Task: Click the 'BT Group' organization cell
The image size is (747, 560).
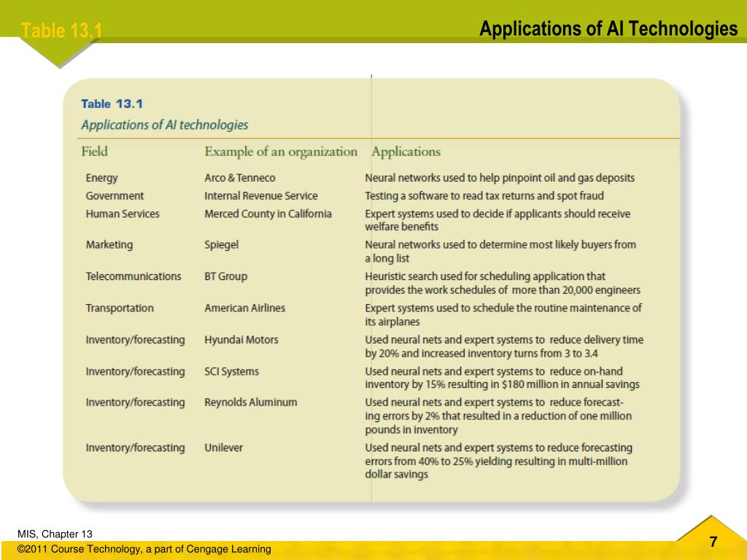Action: (x=226, y=276)
